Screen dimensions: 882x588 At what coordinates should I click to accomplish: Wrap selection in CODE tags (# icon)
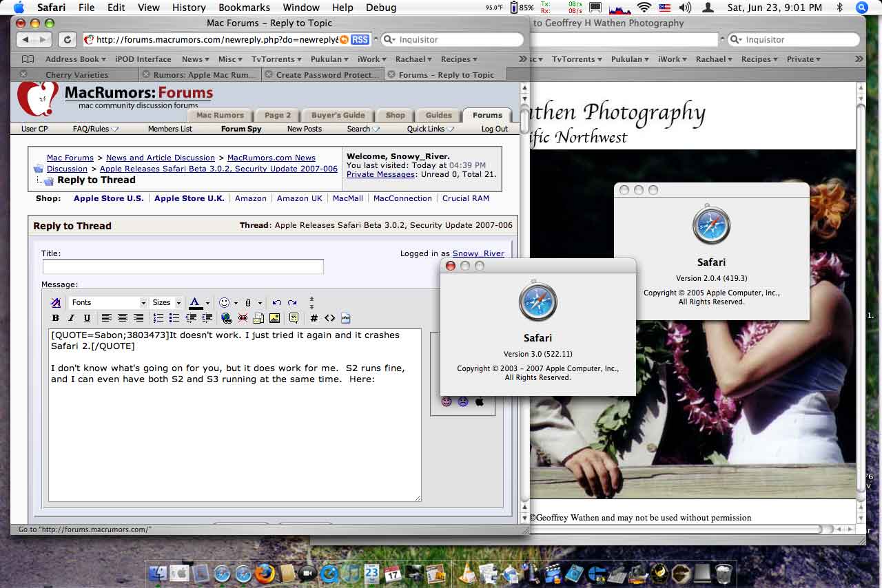[x=314, y=318]
